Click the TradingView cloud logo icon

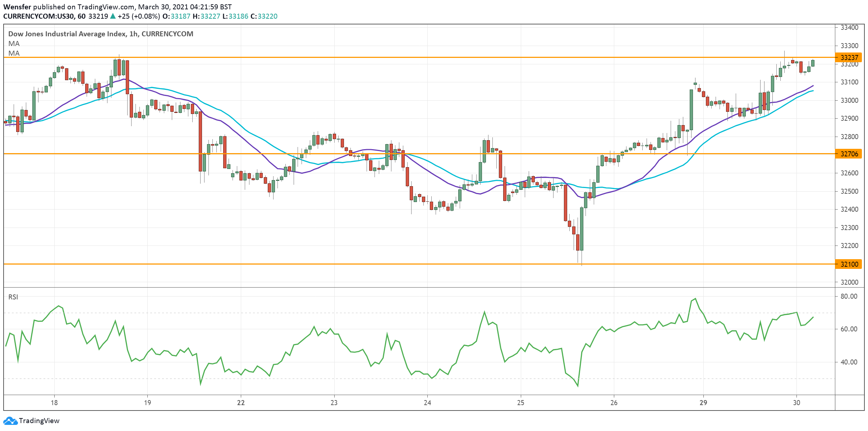(10, 421)
